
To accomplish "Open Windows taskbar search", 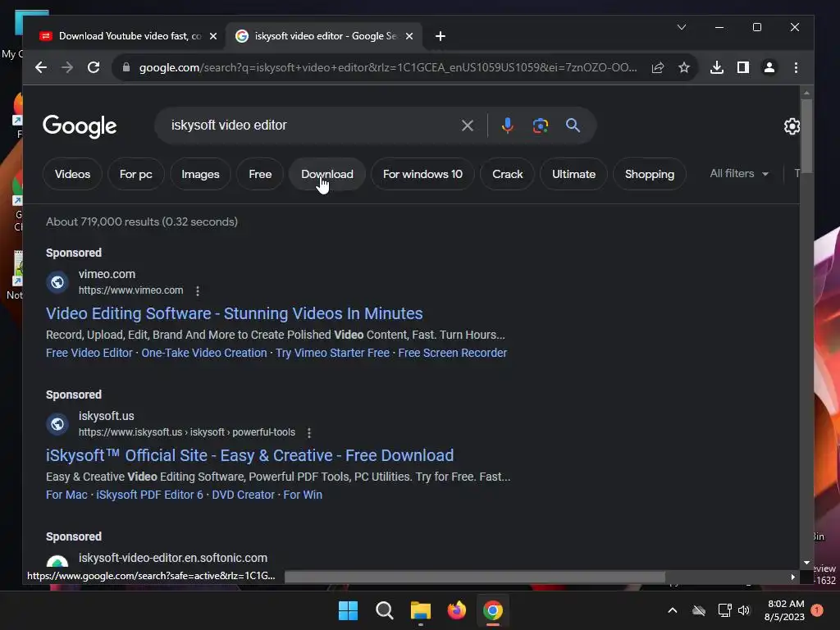I will [384, 610].
